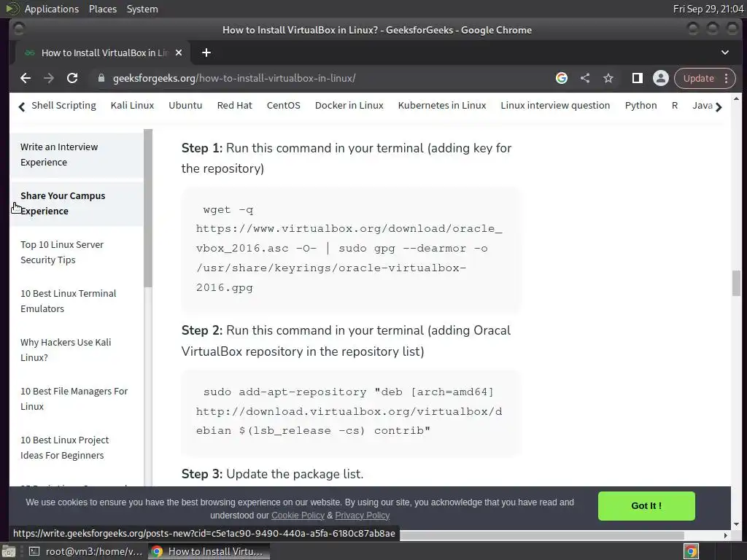The height and width of the screenshot is (560, 747).
Task: Open the System menu
Action: pyautogui.click(x=142, y=9)
